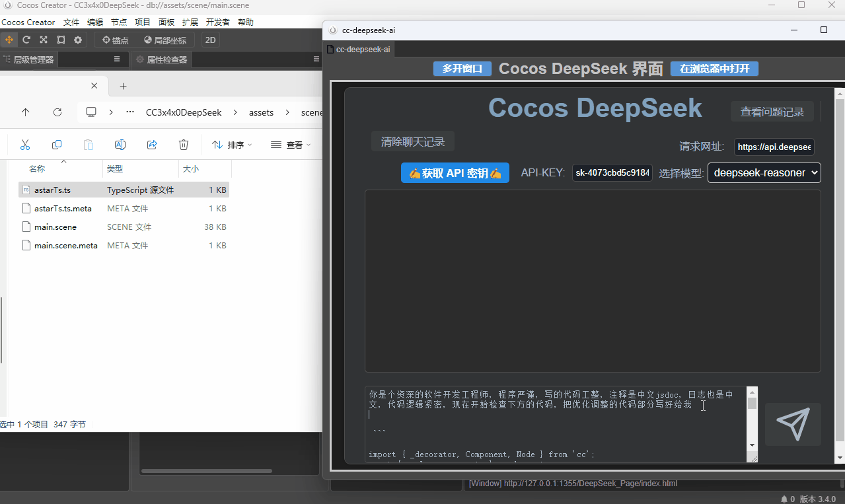Open the 排序 sort dropdown
The width and height of the screenshot is (845, 504).
[232, 145]
